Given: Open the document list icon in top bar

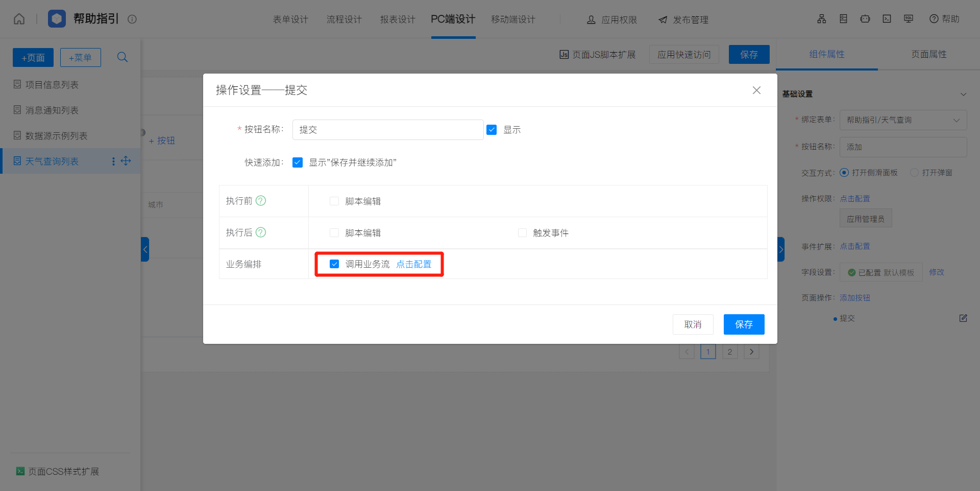Looking at the screenshot, I should [843, 19].
